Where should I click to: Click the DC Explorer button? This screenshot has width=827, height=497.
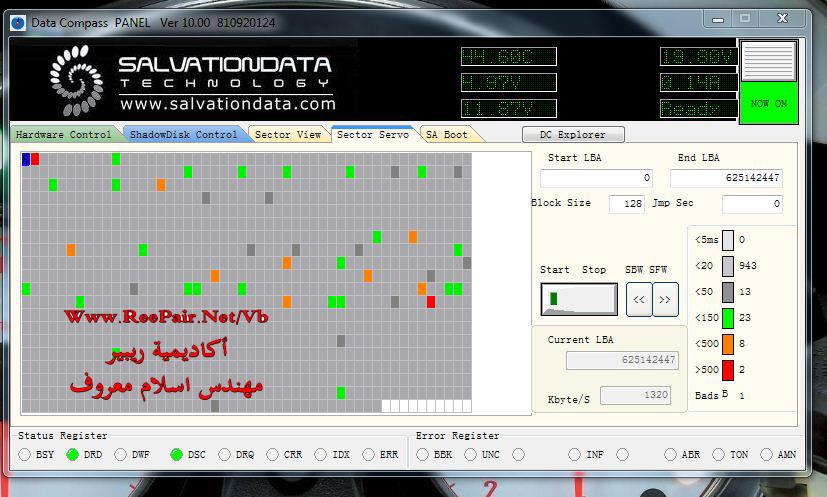(572, 135)
